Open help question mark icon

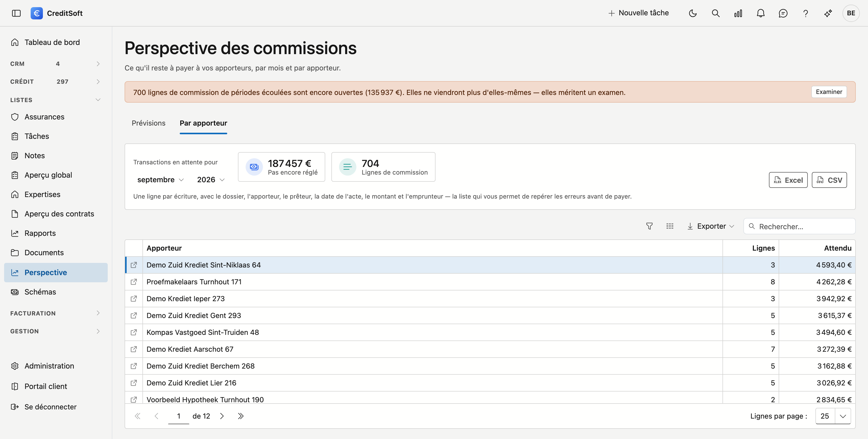click(805, 13)
